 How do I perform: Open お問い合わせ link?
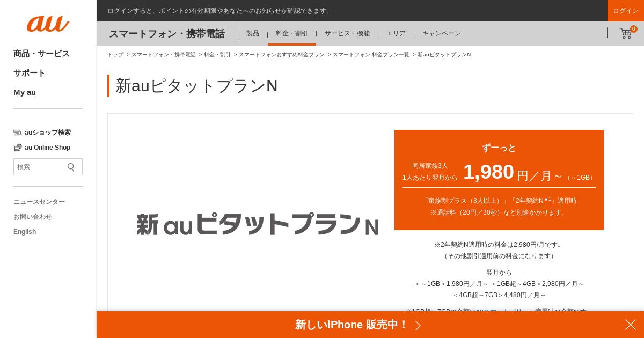click(33, 217)
